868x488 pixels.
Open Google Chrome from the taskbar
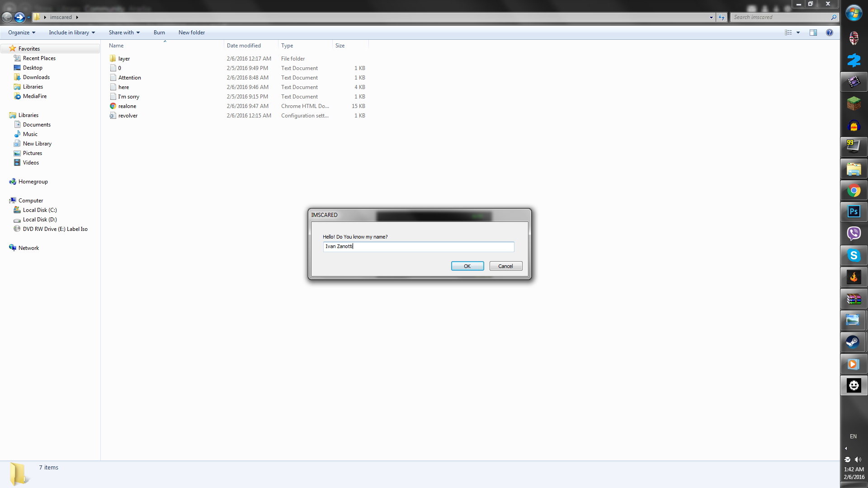coord(854,191)
